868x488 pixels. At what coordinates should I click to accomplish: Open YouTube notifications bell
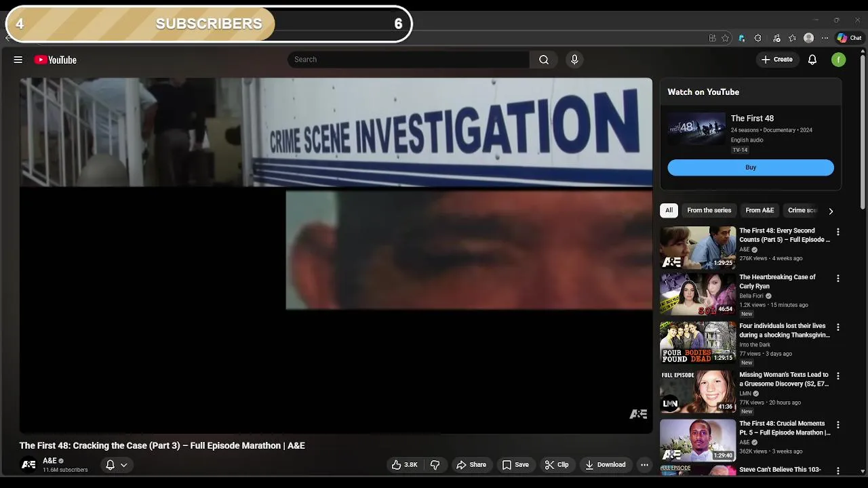812,60
